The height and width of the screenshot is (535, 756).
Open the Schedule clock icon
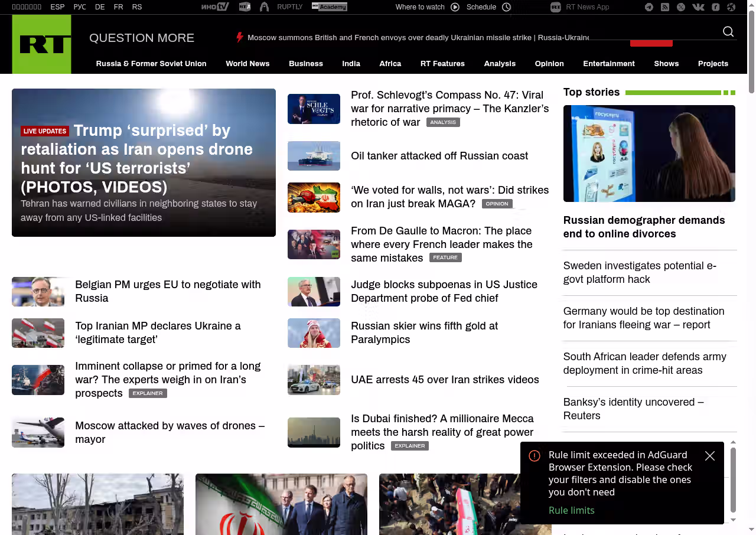[506, 7]
